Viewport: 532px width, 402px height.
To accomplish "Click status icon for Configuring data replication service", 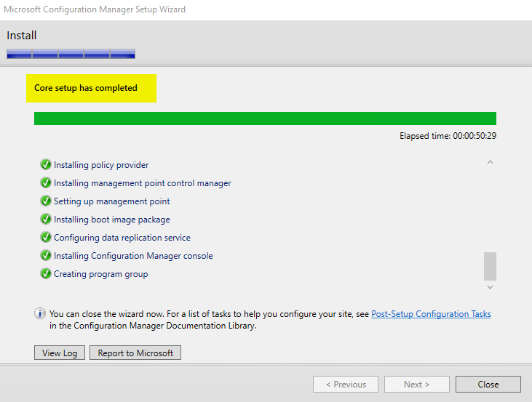I will pyautogui.click(x=46, y=238).
